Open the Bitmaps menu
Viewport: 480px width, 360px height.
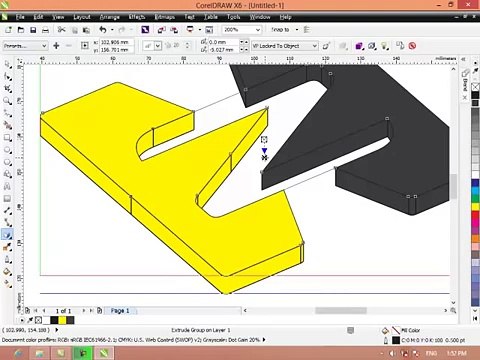click(x=165, y=17)
